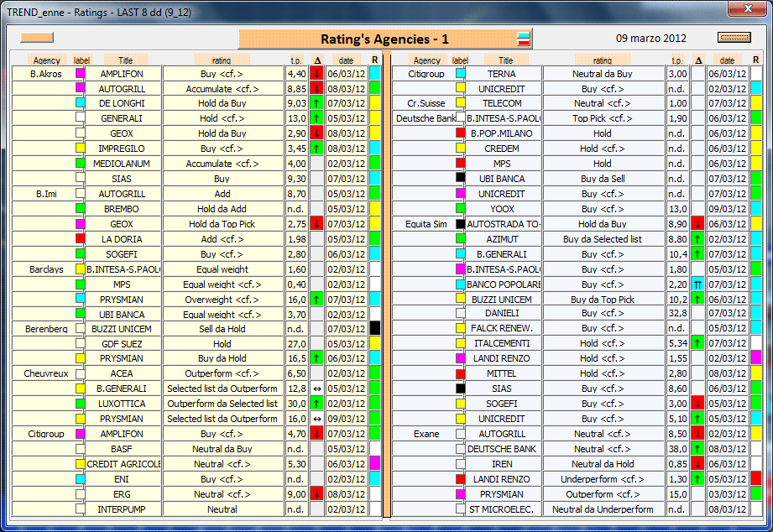Toggle the empty label box beside INTERPUMP

point(81,509)
